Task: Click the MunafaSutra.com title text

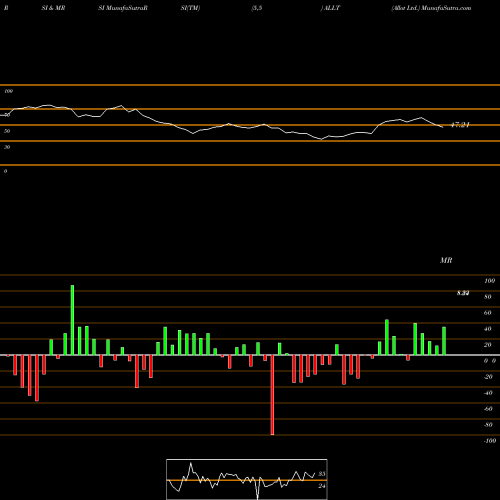Action: coord(446,8)
